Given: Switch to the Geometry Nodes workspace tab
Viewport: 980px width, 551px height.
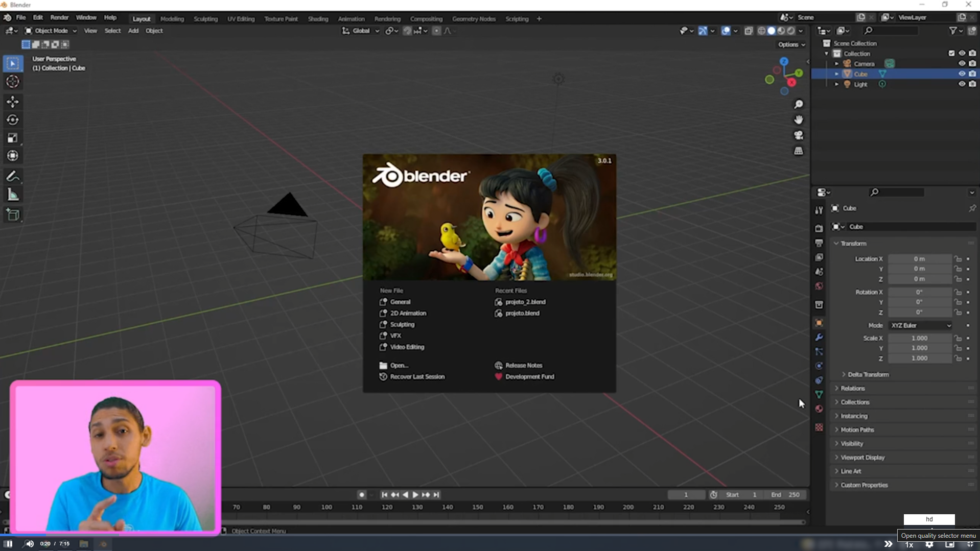Looking at the screenshot, I should click(474, 19).
